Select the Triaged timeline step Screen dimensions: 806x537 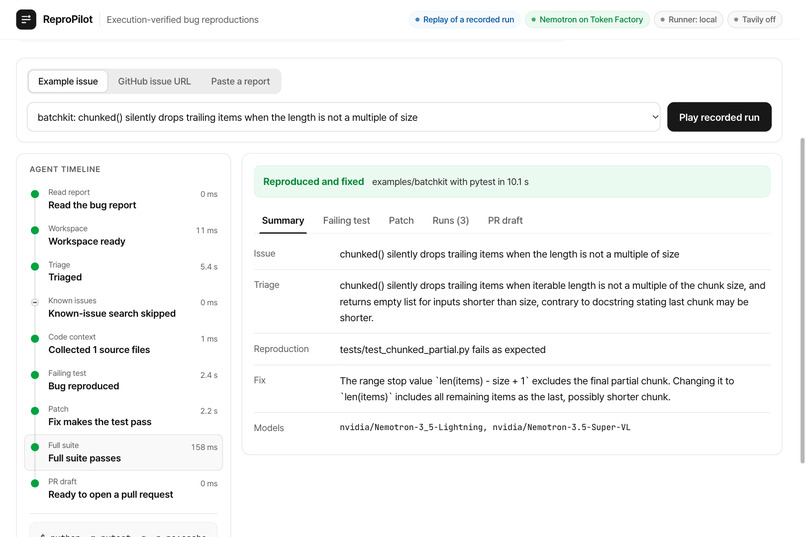123,271
